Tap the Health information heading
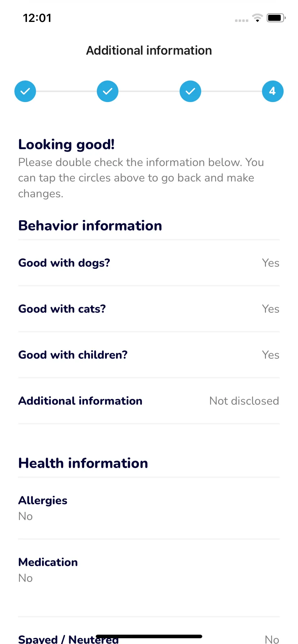This screenshot has height=644, width=298. [83, 463]
